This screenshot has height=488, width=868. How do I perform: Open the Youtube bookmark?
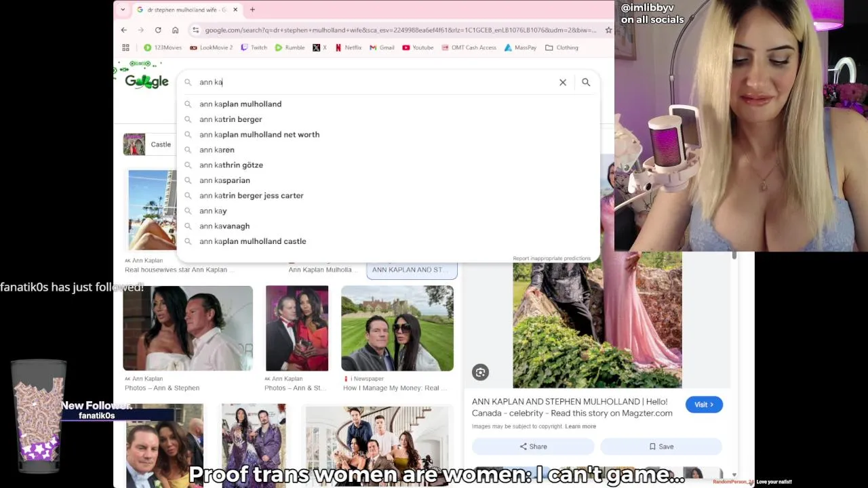(418, 47)
